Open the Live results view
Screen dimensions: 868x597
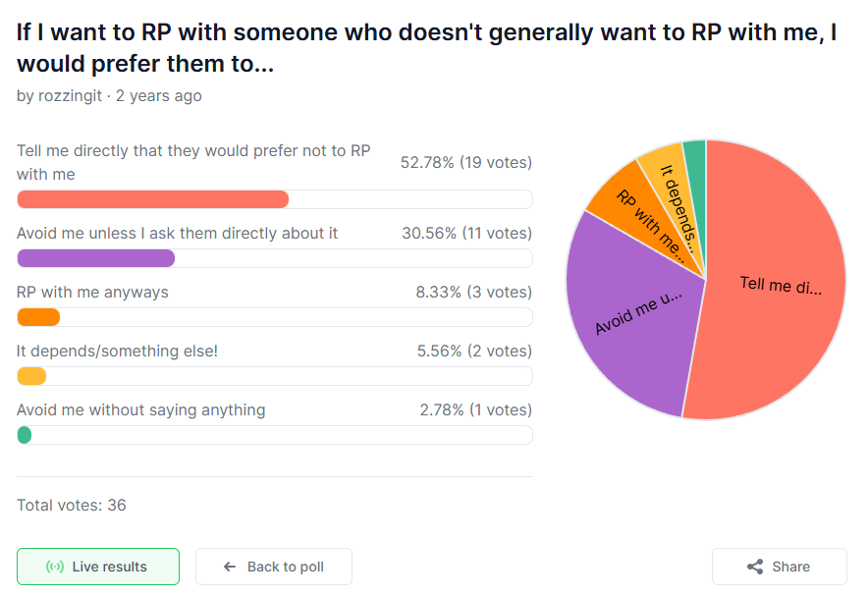tap(98, 567)
